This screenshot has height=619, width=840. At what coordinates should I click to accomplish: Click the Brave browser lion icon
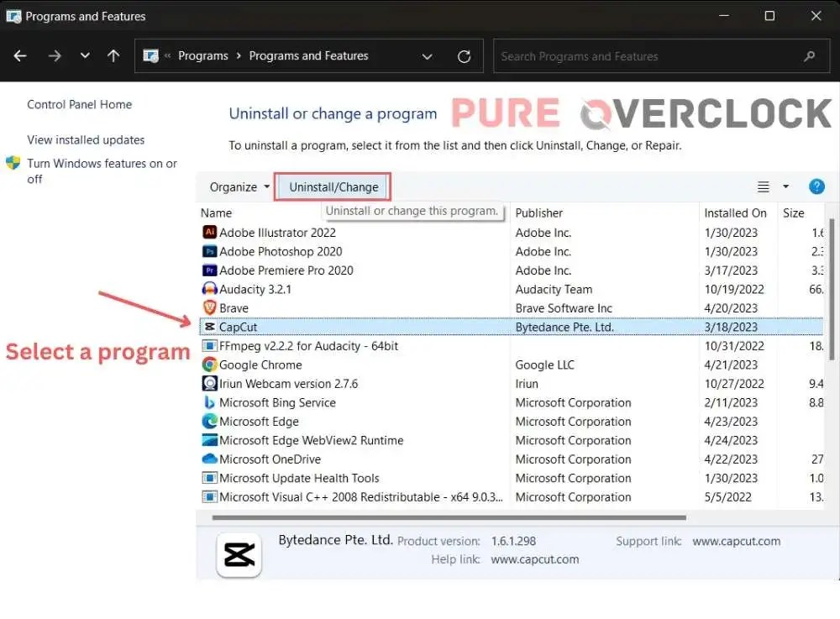209,307
